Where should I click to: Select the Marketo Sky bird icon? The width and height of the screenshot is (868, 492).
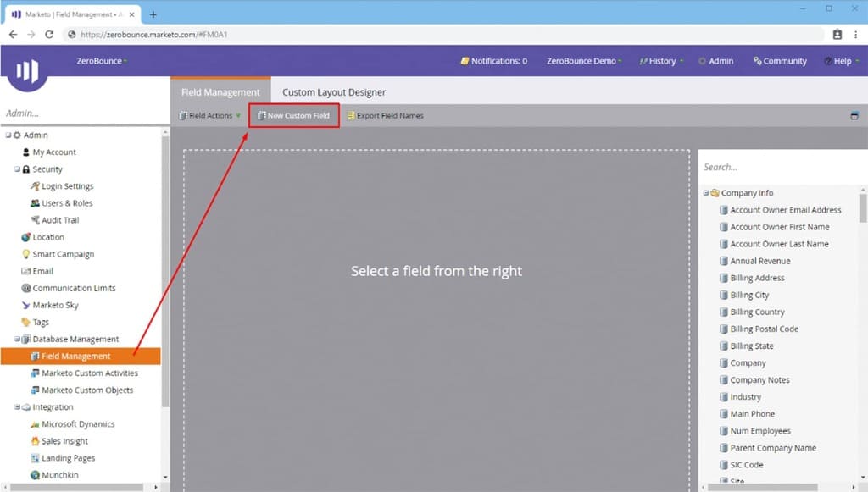click(25, 305)
